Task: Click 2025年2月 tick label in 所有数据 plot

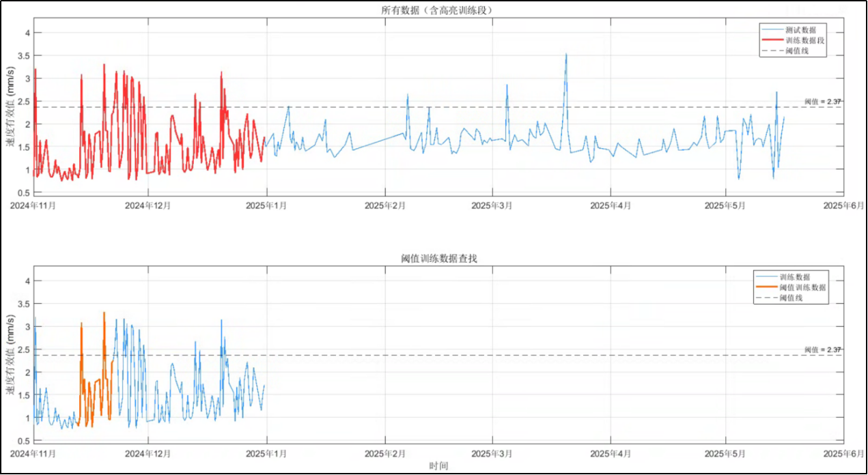Action: tap(385, 205)
